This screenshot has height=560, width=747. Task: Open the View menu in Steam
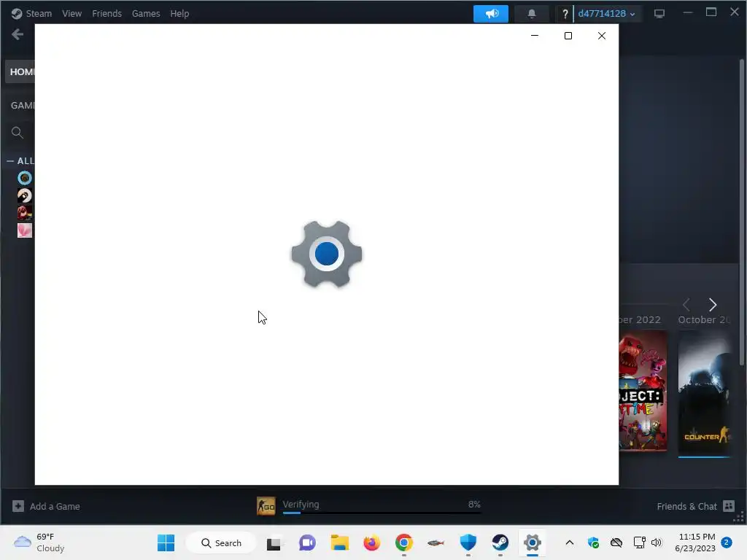tap(71, 13)
